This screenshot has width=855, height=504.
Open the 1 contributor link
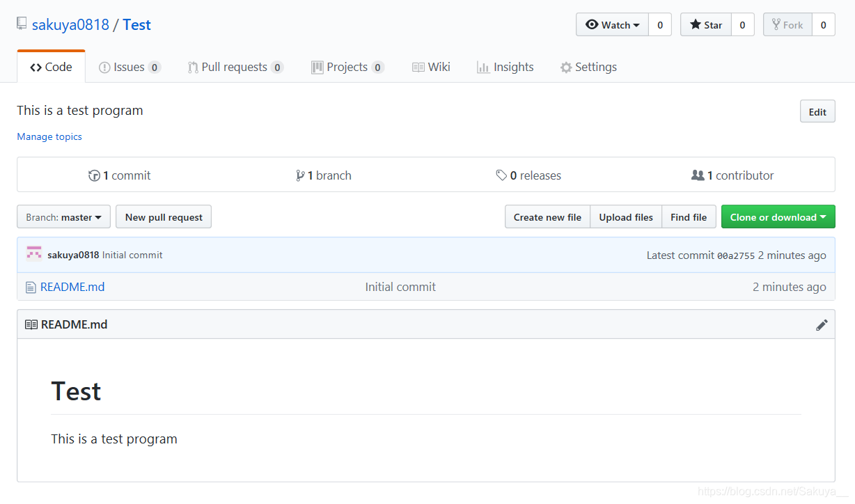click(x=732, y=175)
